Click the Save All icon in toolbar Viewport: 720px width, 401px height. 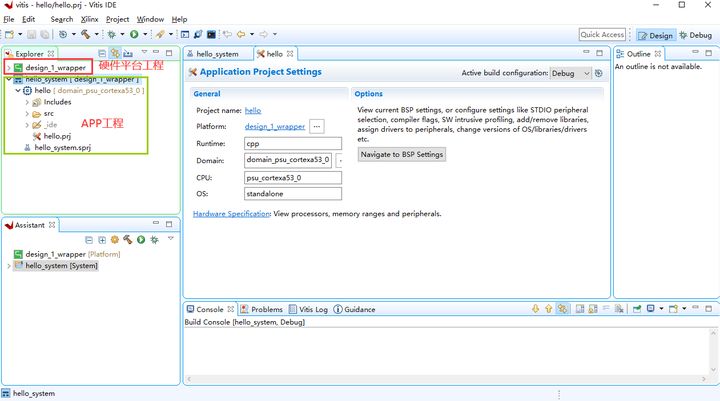[45, 34]
